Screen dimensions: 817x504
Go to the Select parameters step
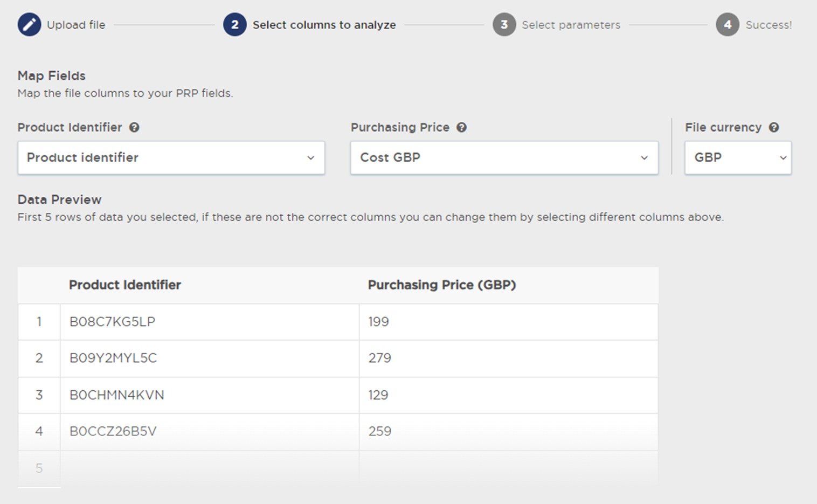point(571,24)
